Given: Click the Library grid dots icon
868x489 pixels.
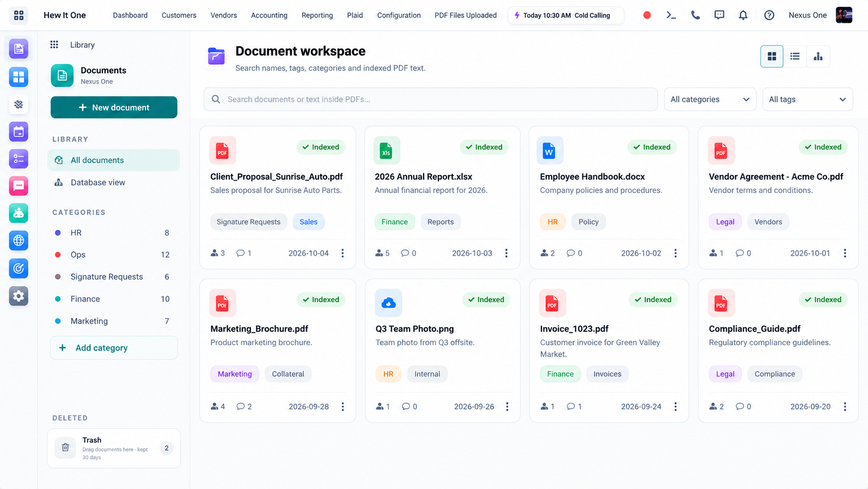Looking at the screenshot, I should (54, 45).
